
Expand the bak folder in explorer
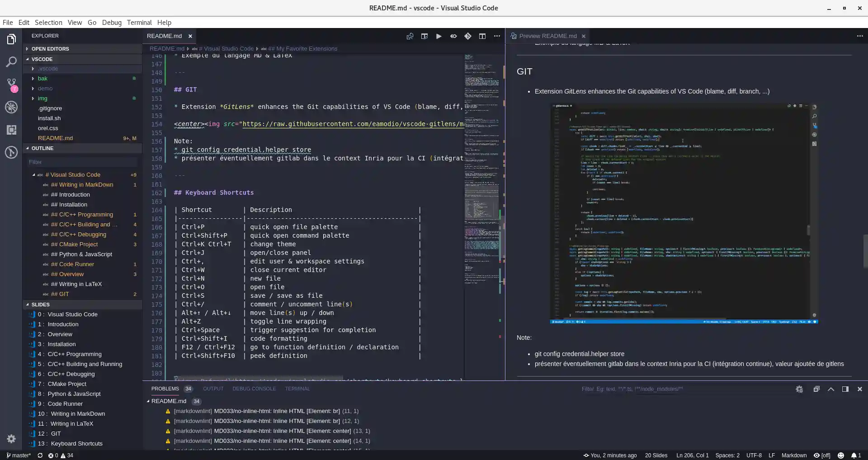42,79
